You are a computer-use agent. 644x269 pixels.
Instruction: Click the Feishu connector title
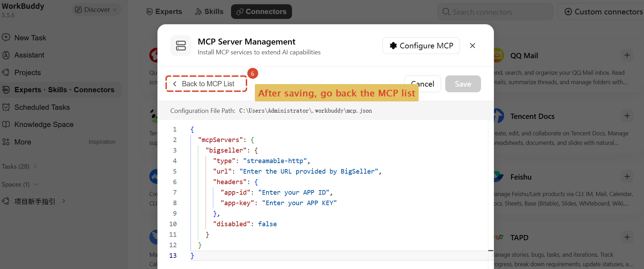pos(521,177)
